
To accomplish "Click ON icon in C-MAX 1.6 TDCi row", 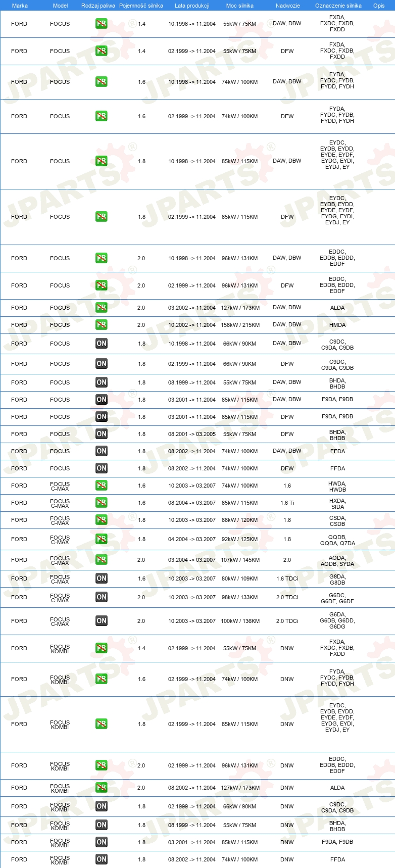I will [x=102, y=578].
